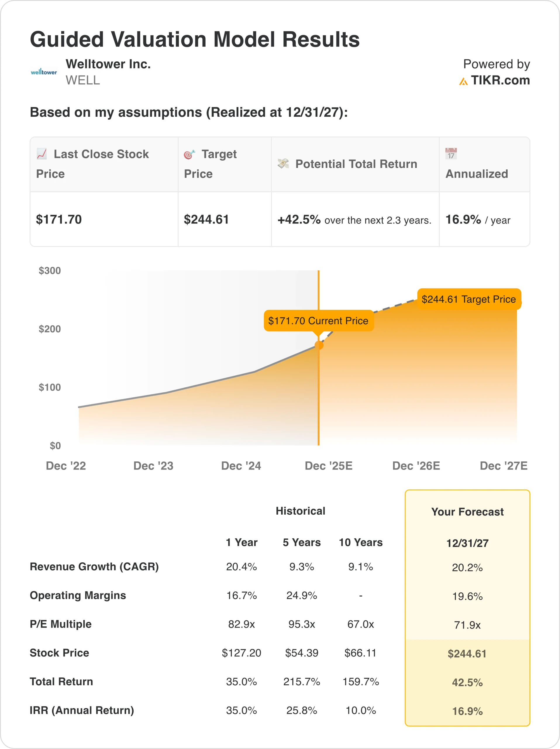The image size is (560, 749).
Task: Click the Welltower company logo
Action: 44,72
